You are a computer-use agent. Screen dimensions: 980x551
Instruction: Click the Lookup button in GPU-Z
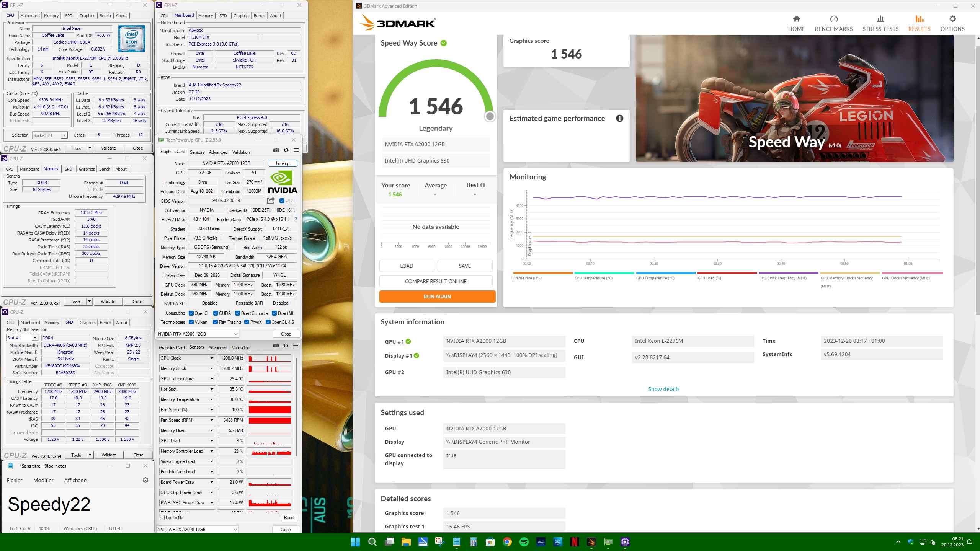coord(283,163)
